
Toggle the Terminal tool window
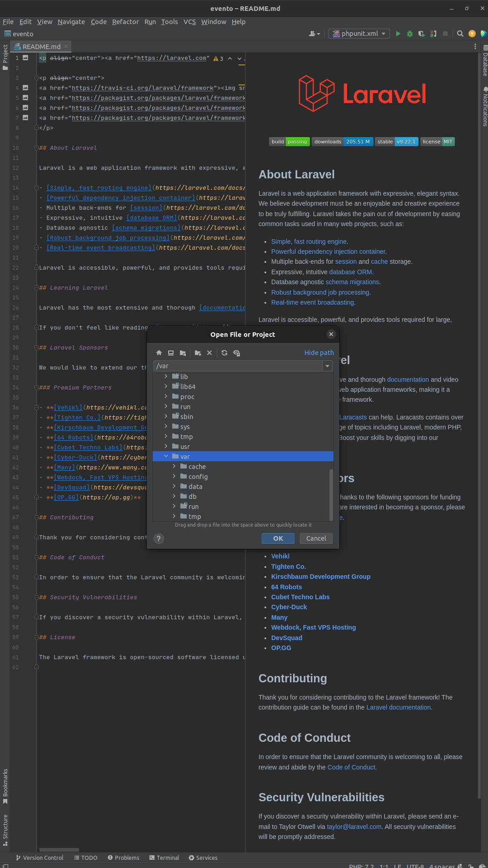164,858
